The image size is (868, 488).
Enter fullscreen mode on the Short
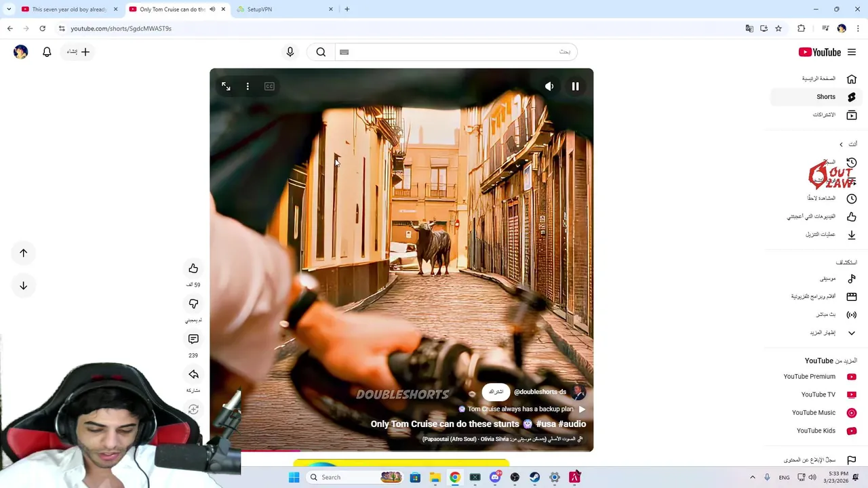point(226,87)
